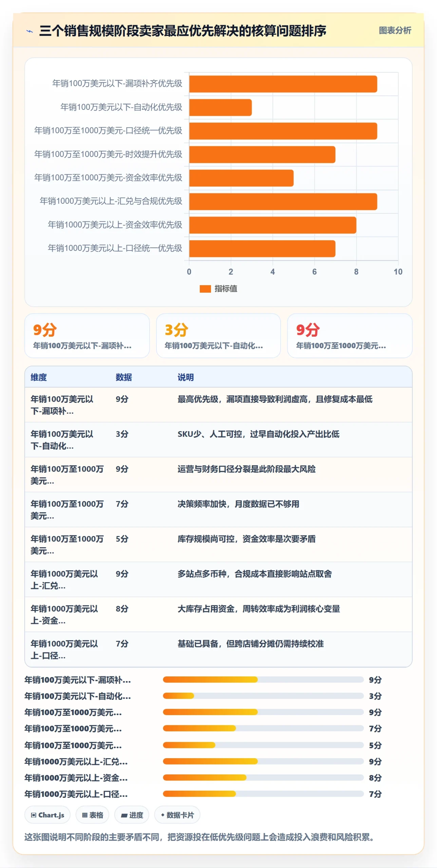This screenshot has width=437, height=868.
Task: Toggle the 指标值 legend color box
Action: pyautogui.click(x=205, y=289)
